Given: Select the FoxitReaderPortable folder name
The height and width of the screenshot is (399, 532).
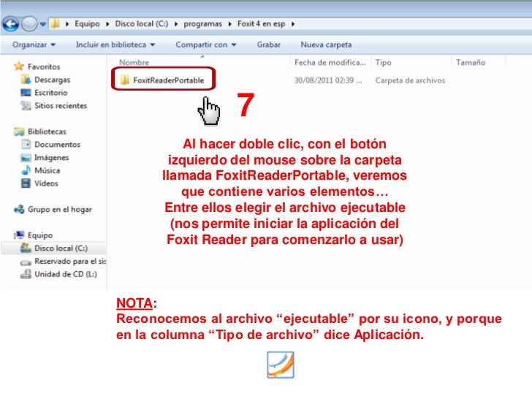Looking at the screenshot, I should click(x=169, y=80).
